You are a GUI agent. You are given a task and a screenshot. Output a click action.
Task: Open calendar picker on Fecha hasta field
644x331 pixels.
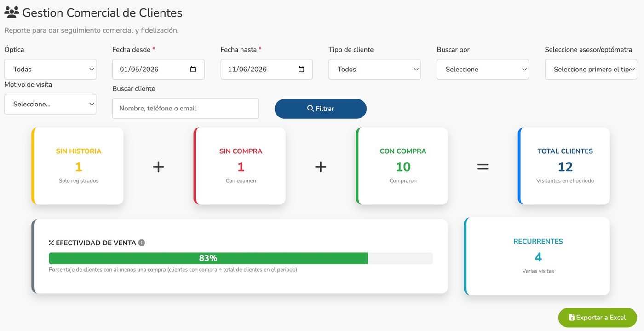point(301,69)
